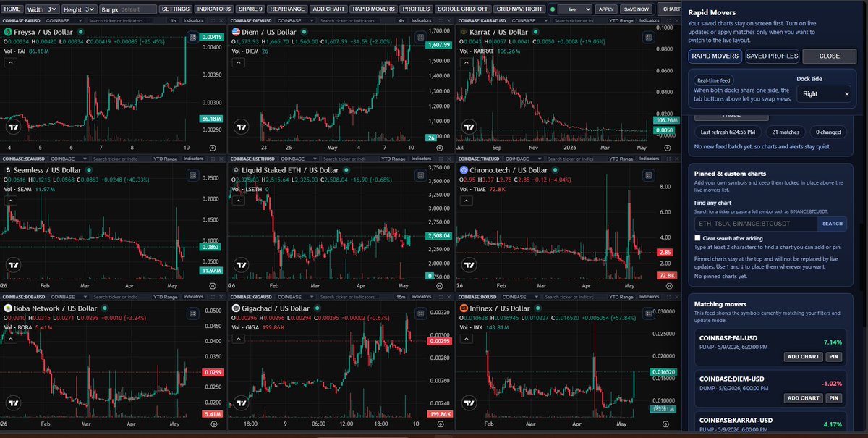Screen dimensions: 868x438
Task: Toggle the SCROLL GRID: OFF button
Action: 464,9
